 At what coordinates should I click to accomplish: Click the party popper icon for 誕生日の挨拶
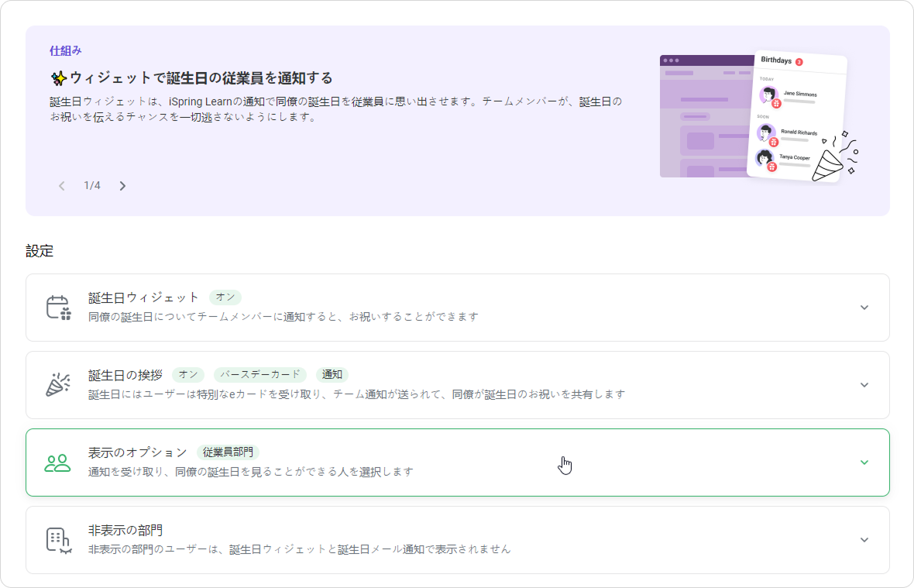(x=58, y=385)
